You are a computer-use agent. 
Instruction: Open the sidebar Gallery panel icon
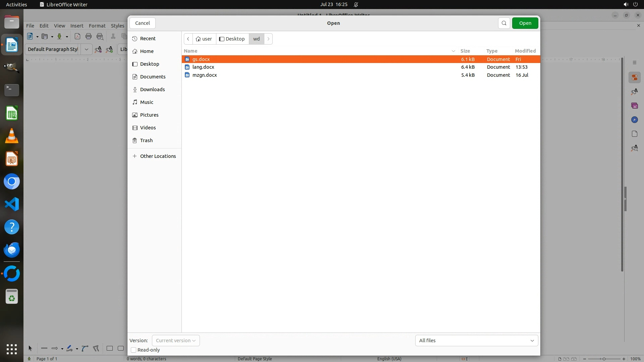tap(634, 106)
